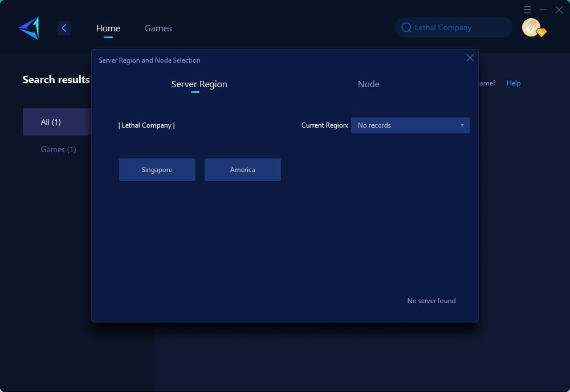Choose the Singapore server region
This screenshot has height=392, width=570.
(157, 170)
